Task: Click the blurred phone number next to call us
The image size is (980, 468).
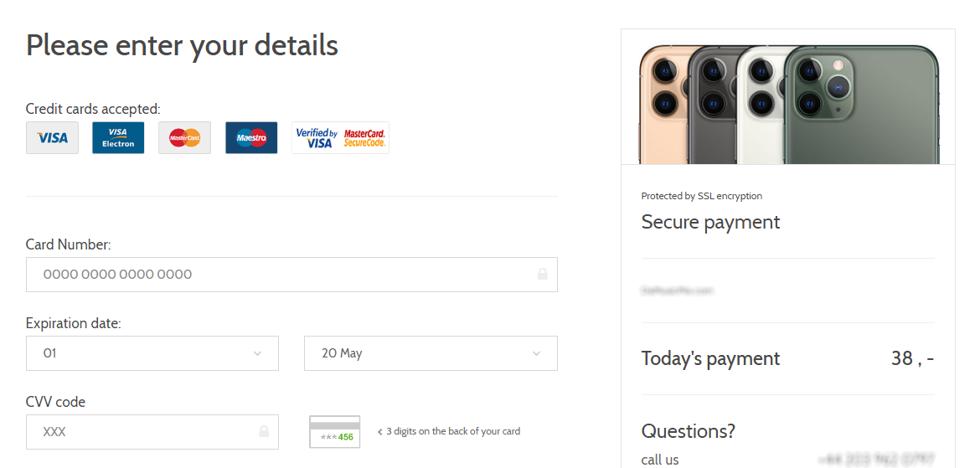Action: point(877,460)
